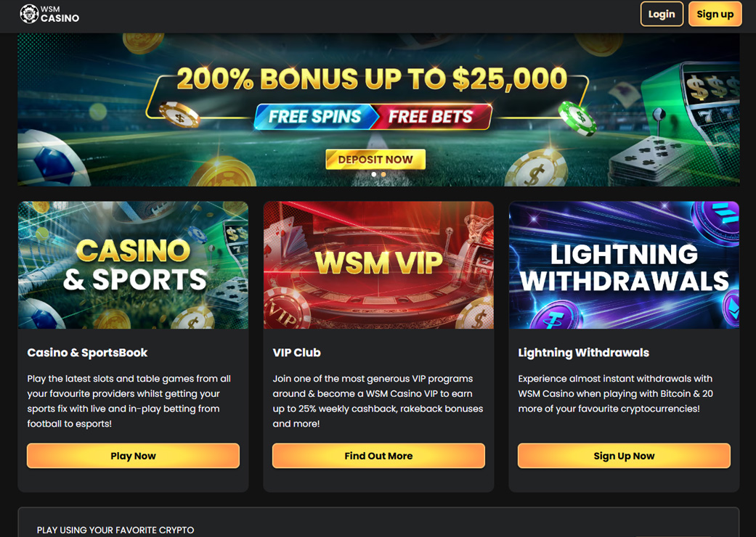
Task: Click the Lightning Withdrawals card heading
Action: point(583,353)
